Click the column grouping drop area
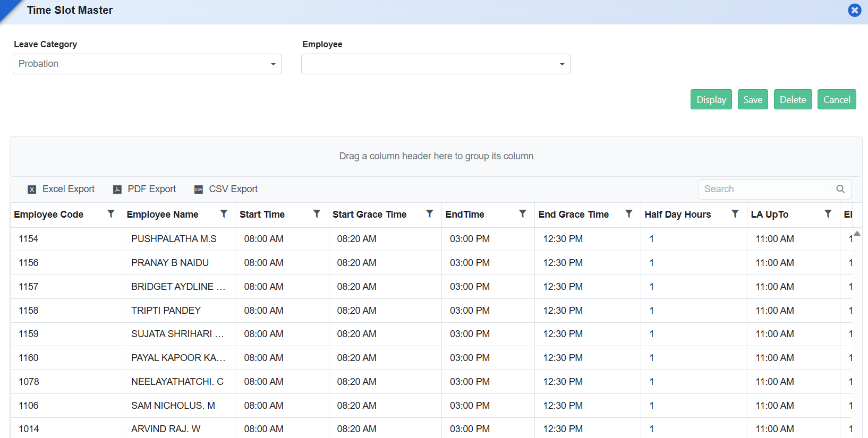868x438 pixels. tap(436, 156)
